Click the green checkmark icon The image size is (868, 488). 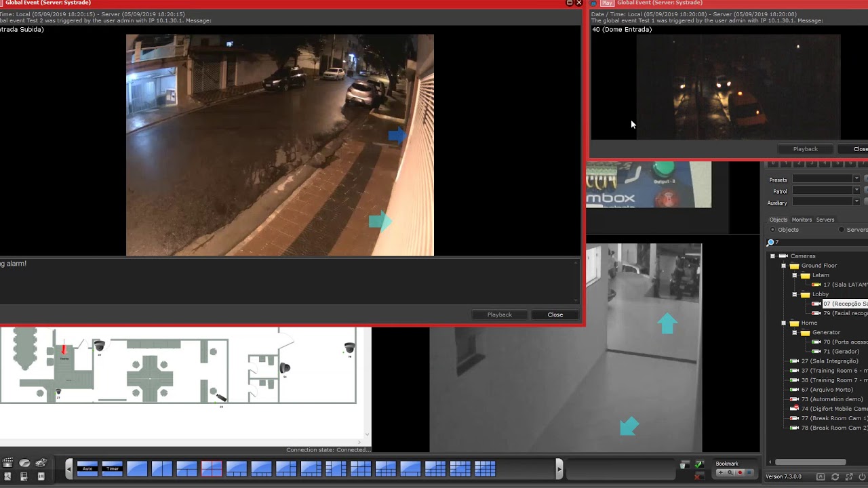699,465
